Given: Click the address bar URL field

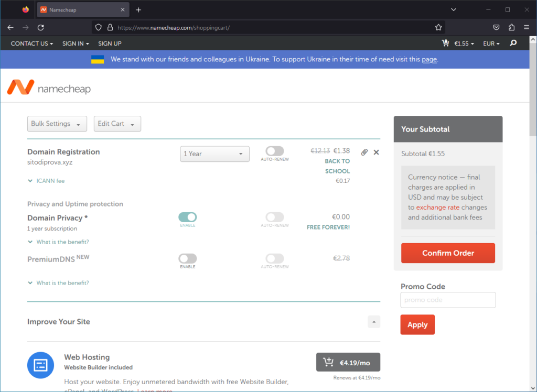Looking at the screenshot, I should pos(268,27).
